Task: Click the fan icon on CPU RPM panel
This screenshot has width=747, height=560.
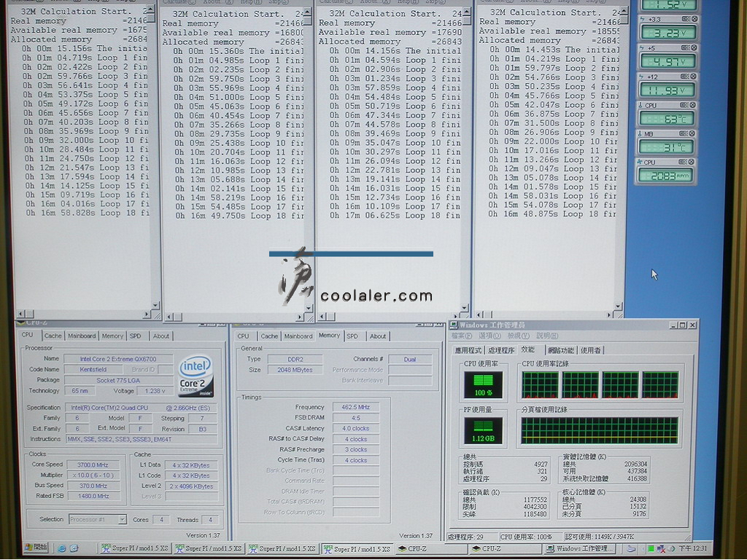Action: (x=640, y=163)
